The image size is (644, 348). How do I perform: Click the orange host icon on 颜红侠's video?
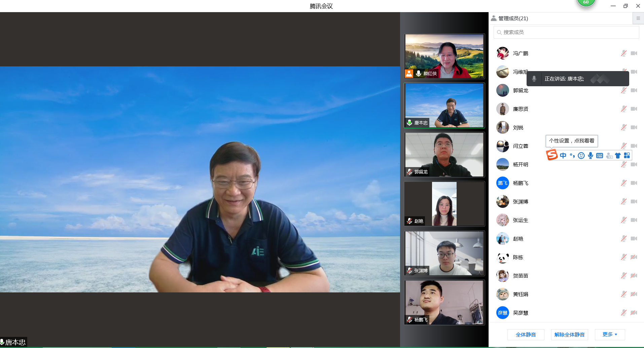[x=409, y=73]
